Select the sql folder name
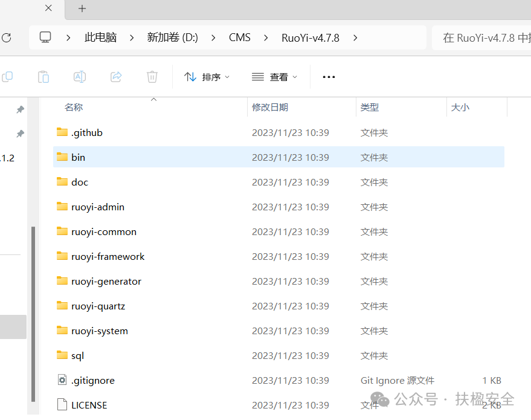531x420 pixels. (x=77, y=356)
